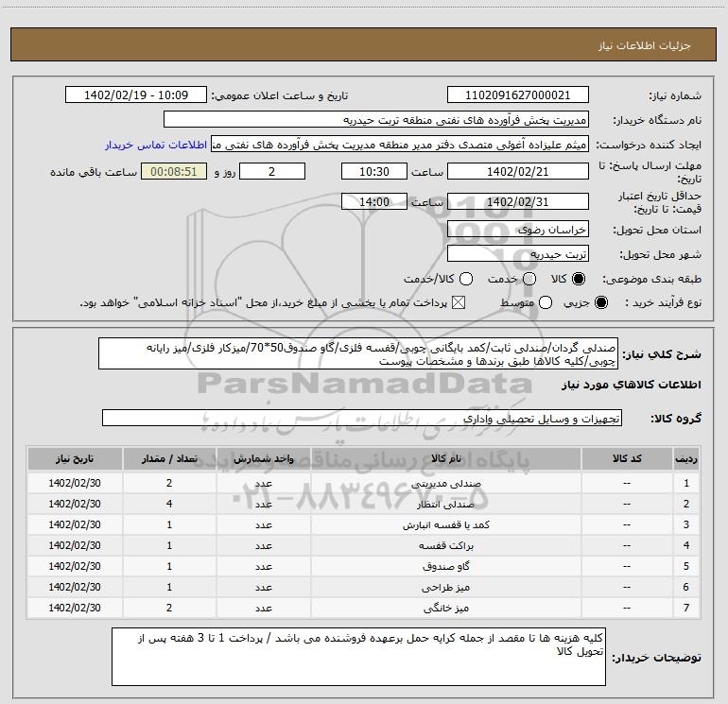The image size is (728, 704).
Task: Click the response deadline time 10:30
Action: pyautogui.click(x=374, y=171)
